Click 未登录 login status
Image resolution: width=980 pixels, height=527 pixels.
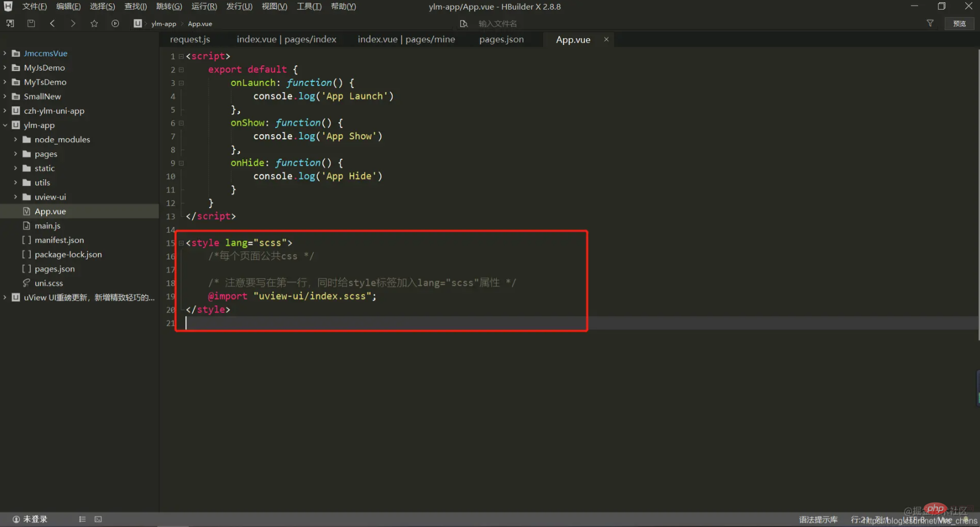coord(35,519)
